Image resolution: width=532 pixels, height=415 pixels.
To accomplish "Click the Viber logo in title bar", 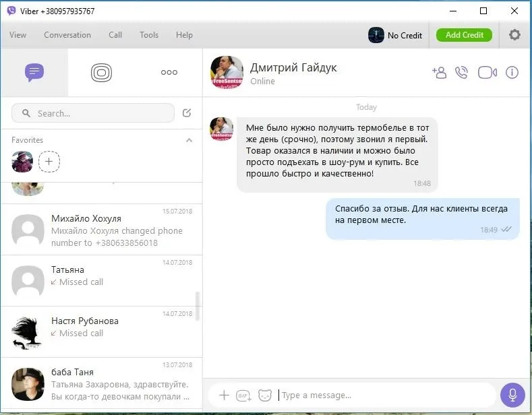I will 11,11.
